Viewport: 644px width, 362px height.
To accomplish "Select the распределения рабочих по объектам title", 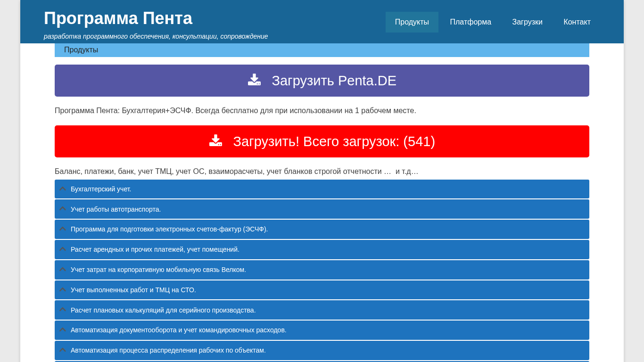I will pos(168,350).
